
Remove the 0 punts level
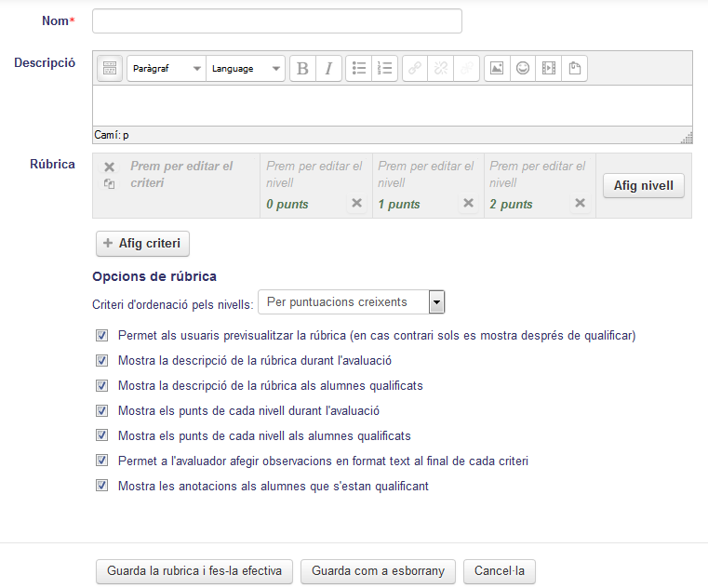coord(356,203)
